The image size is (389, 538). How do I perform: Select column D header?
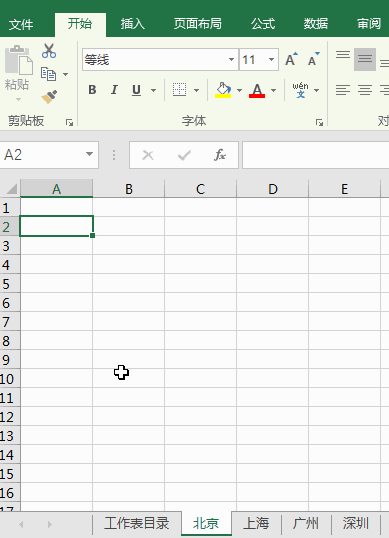point(273,189)
